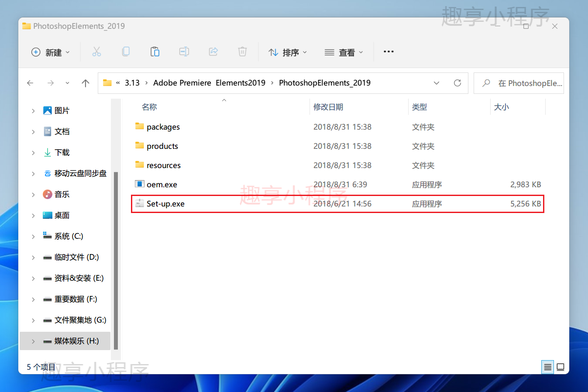Image resolution: width=588 pixels, height=392 pixels.
Task: Expand the 音乐 tree node
Action: (33, 195)
